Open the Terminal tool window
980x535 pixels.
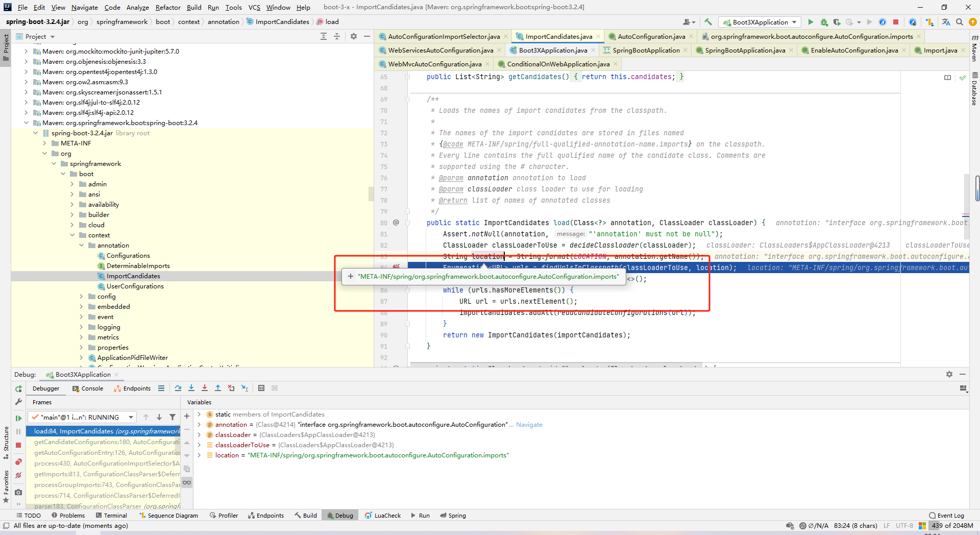[x=111, y=516]
